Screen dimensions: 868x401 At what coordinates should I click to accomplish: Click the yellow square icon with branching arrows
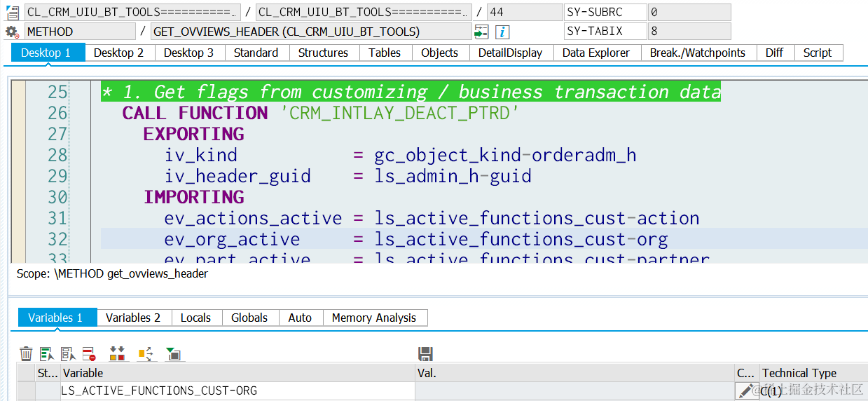(145, 354)
